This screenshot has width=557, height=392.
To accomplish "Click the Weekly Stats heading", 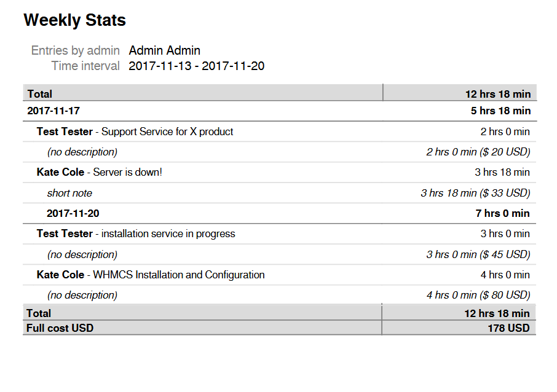I will [x=74, y=20].
